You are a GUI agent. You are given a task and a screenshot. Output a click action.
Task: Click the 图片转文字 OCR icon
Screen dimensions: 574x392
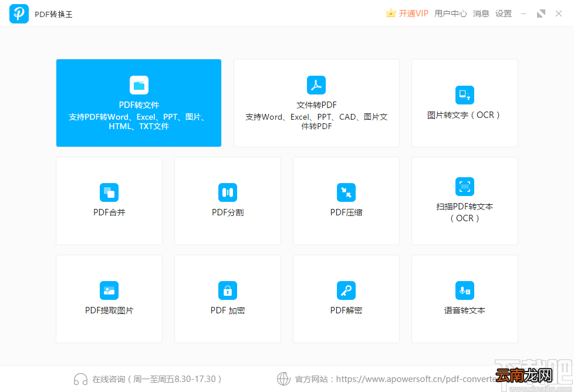[465, 95]
